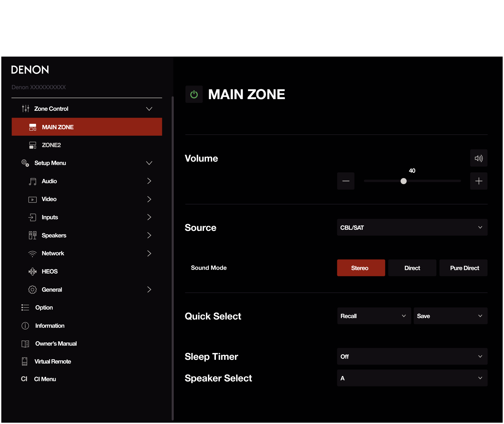Click the Inputs arrow icon
Viewport: 504px width, 424px height.
coord(32,217)
